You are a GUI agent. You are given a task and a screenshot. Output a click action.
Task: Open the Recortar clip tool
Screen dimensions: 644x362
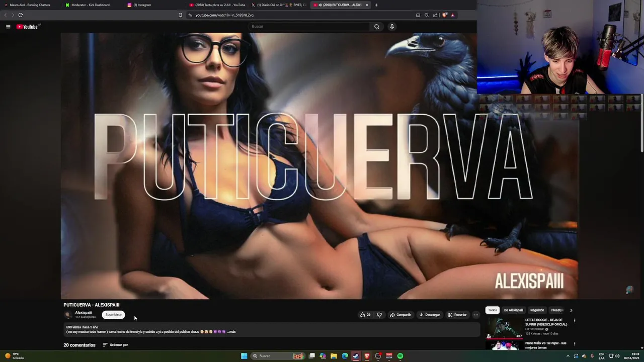[457, 315]
